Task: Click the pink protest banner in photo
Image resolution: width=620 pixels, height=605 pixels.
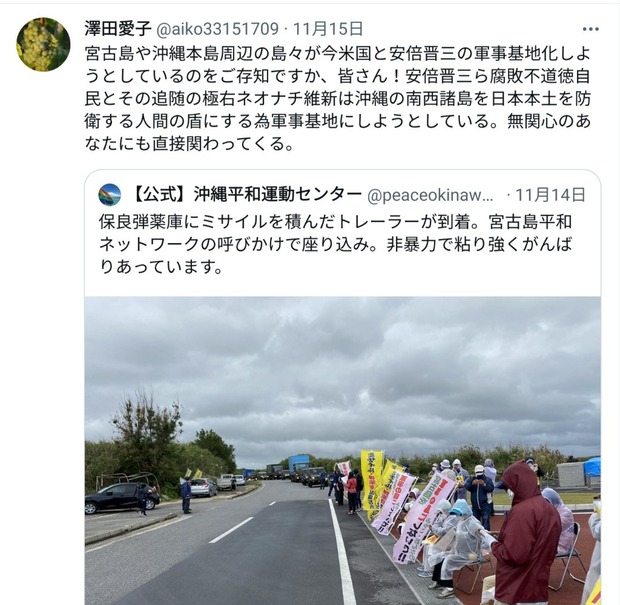Action: (x=421, y=520)
